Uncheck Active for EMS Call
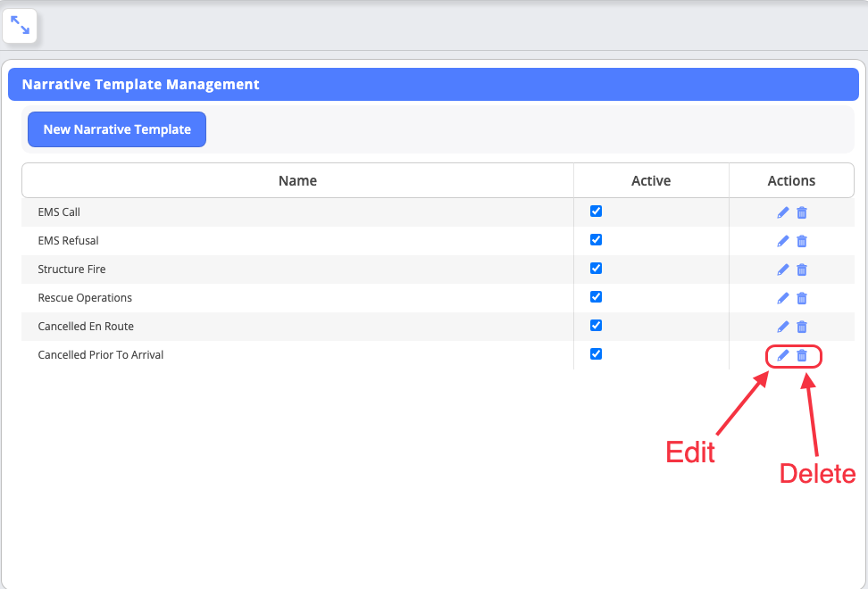Viewport: 868px width, 589px height. tap(596, 212)
